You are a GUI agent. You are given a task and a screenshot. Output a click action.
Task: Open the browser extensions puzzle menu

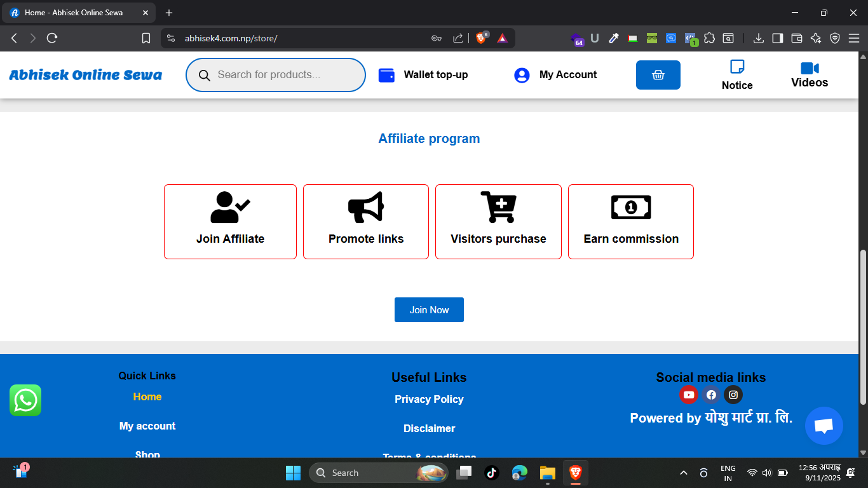coord(710,38)
